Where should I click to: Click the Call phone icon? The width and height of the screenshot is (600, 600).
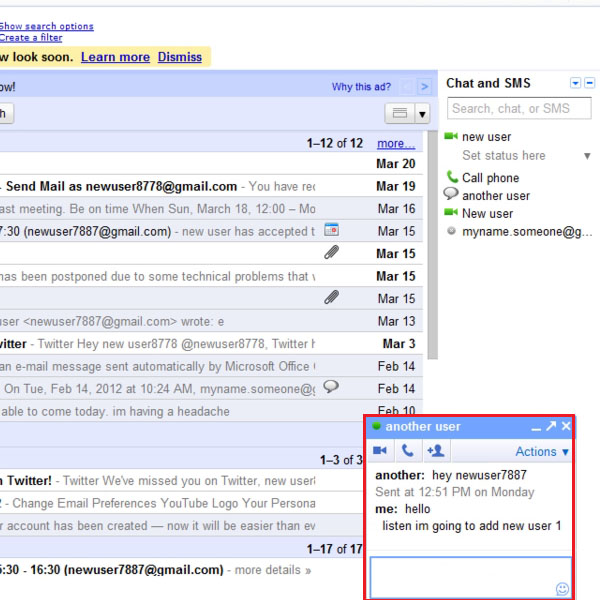(452, 177)
